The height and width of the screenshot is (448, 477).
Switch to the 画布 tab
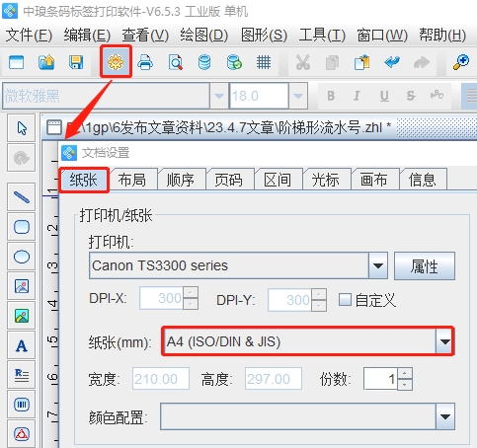click(374, 180)
